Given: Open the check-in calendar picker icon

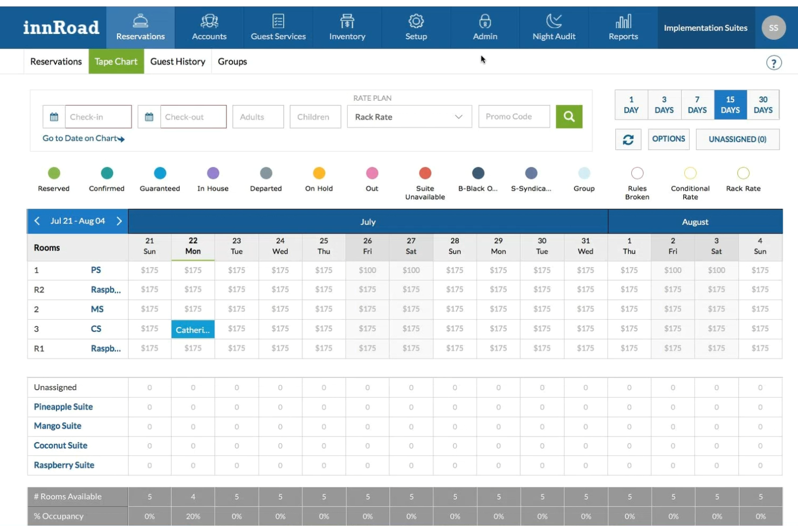Looking at the screenshot, I should [53, 116].
